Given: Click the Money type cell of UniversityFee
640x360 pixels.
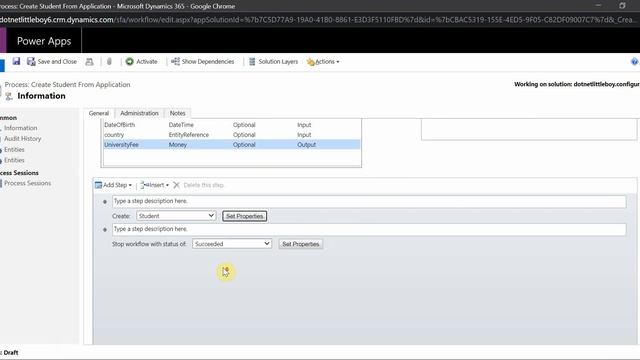Looking at the screenshot, I should click(x=178, y=144).
